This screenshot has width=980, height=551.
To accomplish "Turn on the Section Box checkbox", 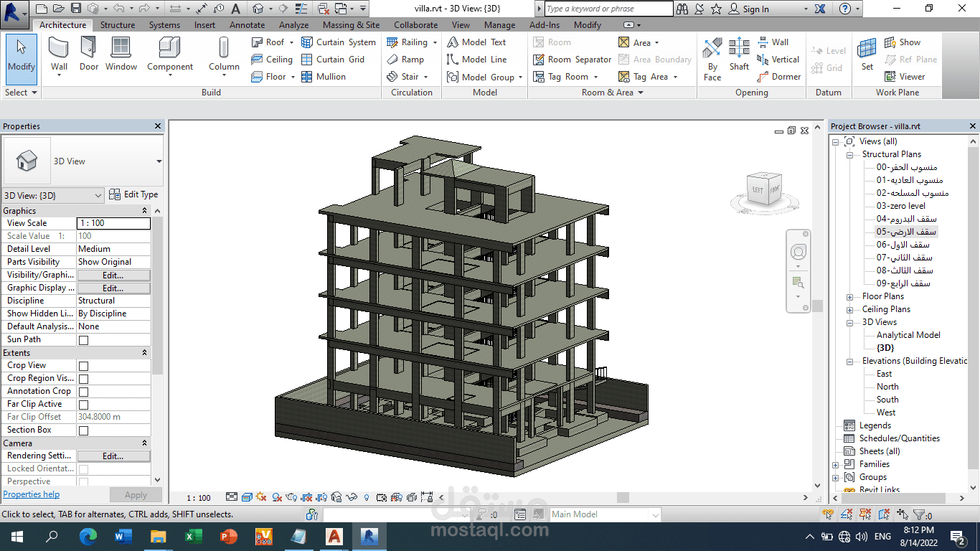I will 83,430.
